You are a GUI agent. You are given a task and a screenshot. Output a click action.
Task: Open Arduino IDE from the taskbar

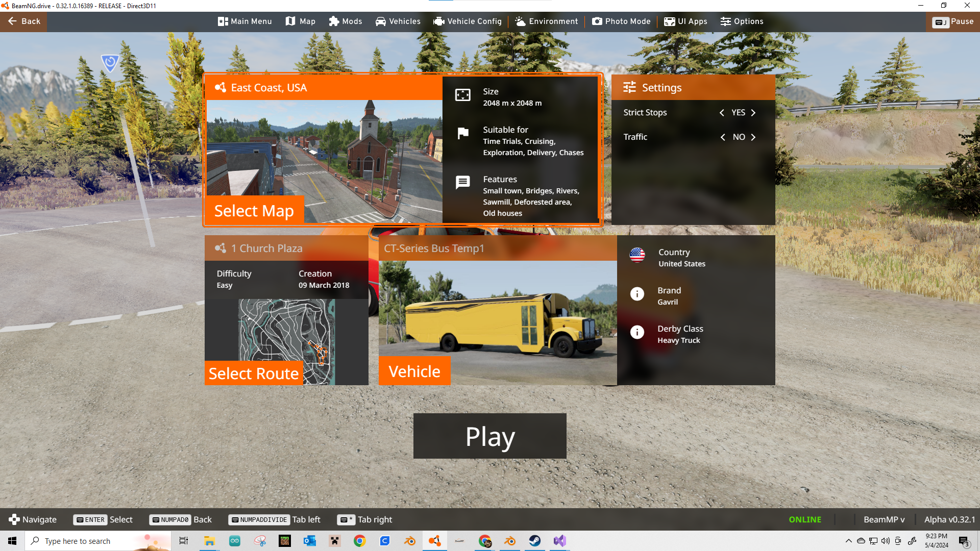(234, 541)
